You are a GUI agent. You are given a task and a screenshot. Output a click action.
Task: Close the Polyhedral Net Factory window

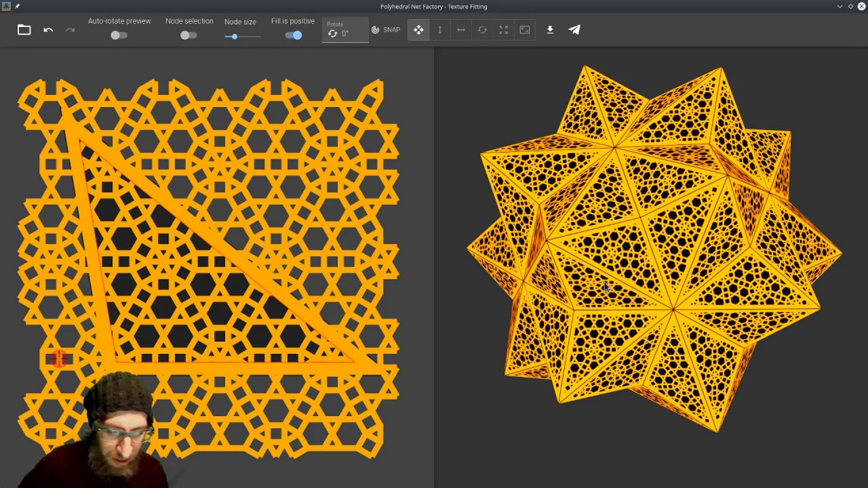pyautogui.click(x=861, y=6)
